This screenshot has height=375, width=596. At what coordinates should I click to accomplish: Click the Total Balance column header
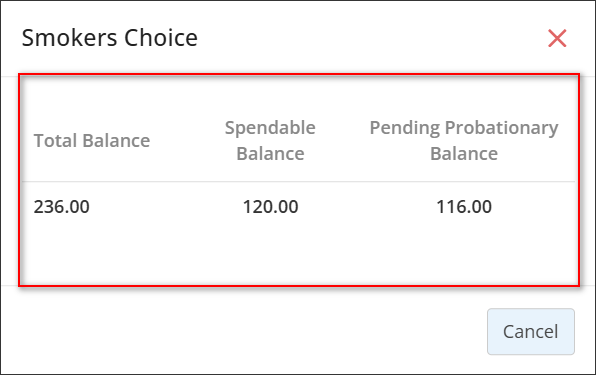[92, 141]
